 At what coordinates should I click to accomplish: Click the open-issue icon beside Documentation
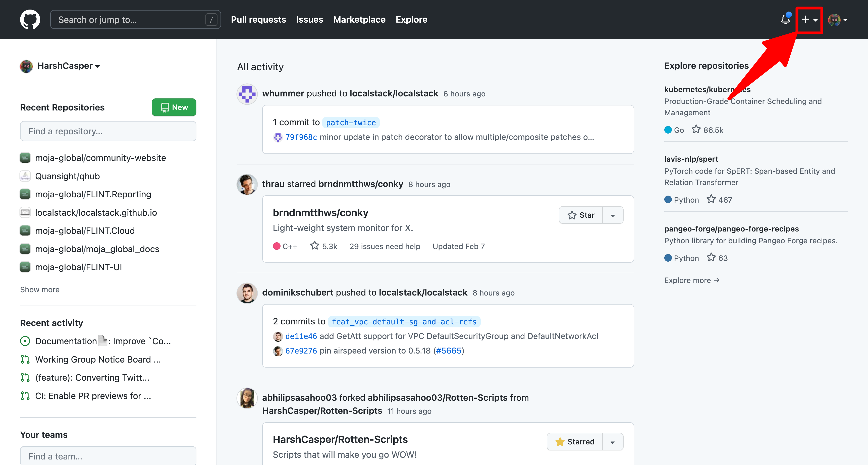25,341
